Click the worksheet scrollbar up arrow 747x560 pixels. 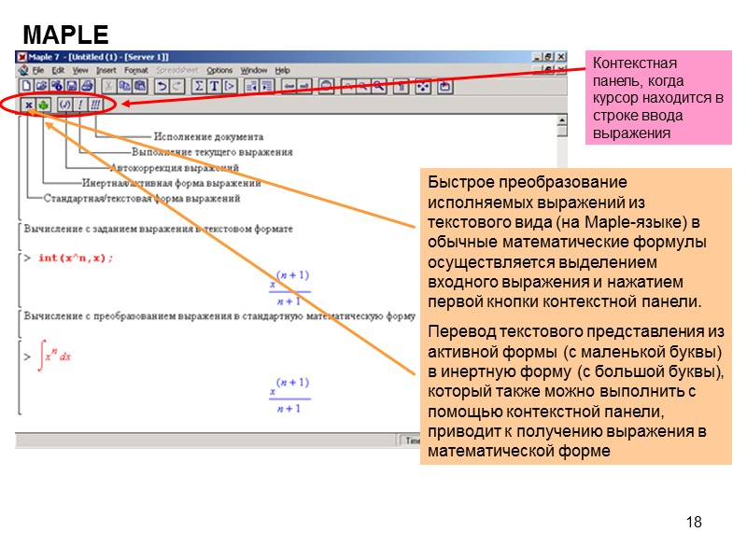tap(562, 120)
